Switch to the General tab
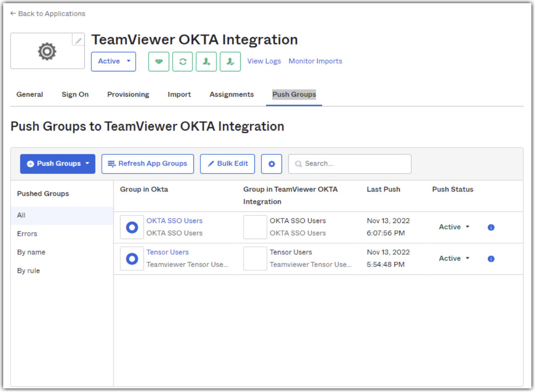This screenshot has height=392, width=535. pos(30,94)
